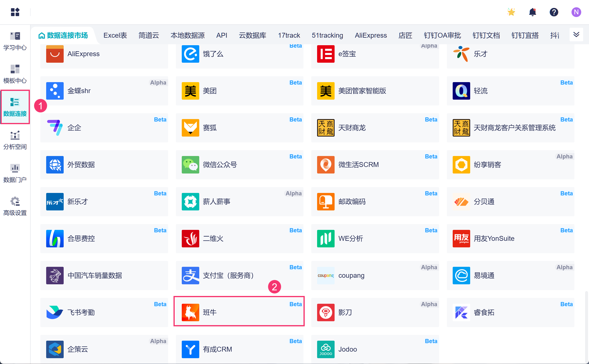The height and width of the screenshot is (364, 589).
Task: Click the WE分析 connector icon
Action: point(326,238)
